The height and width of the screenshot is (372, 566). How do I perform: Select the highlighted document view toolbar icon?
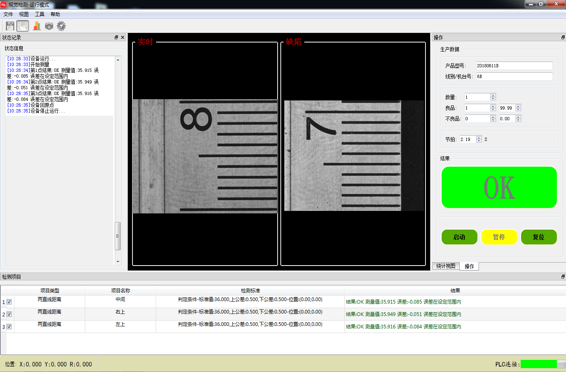pyautogui.click(x=23, y=26)
